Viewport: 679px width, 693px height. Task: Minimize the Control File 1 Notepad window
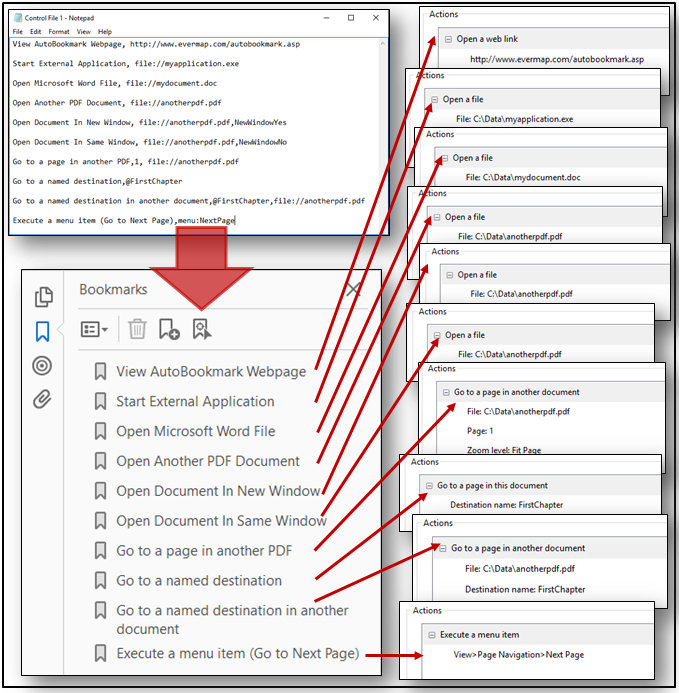[326, 18]
